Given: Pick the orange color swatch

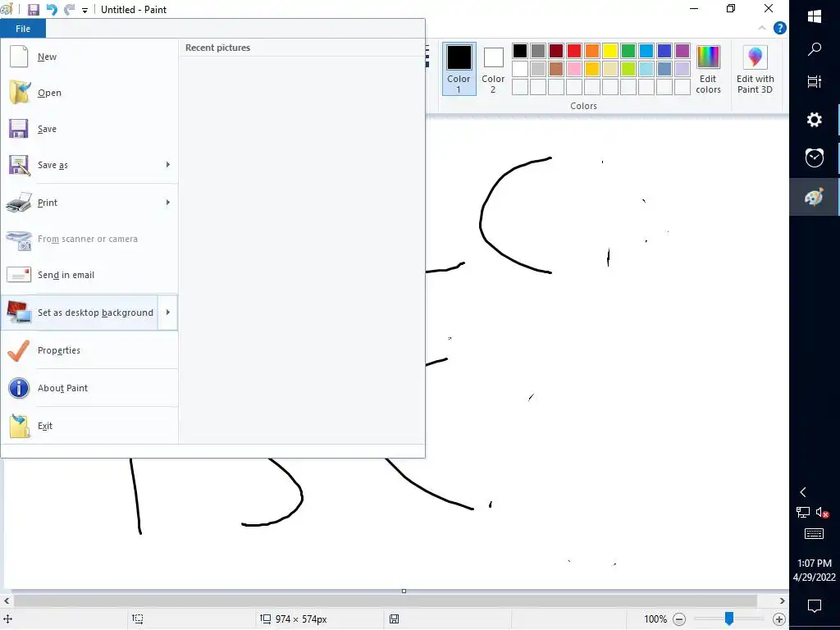Looking at the screenshot, I should point(592,51).
